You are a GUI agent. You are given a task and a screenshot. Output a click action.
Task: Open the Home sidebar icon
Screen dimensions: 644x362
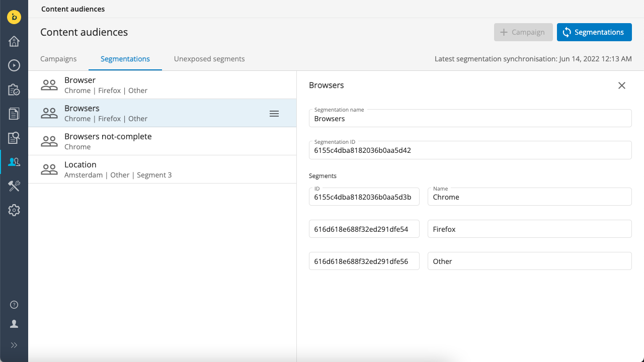14,41
